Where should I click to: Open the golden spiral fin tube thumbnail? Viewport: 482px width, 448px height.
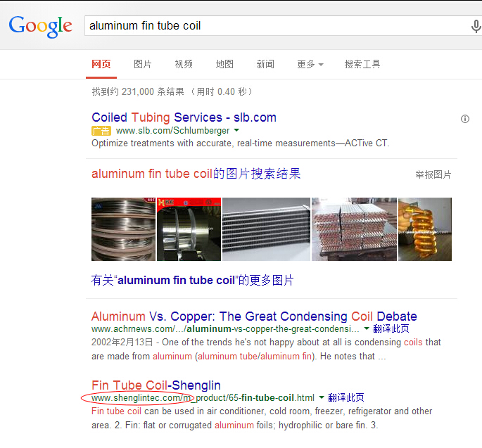[425, 229]
